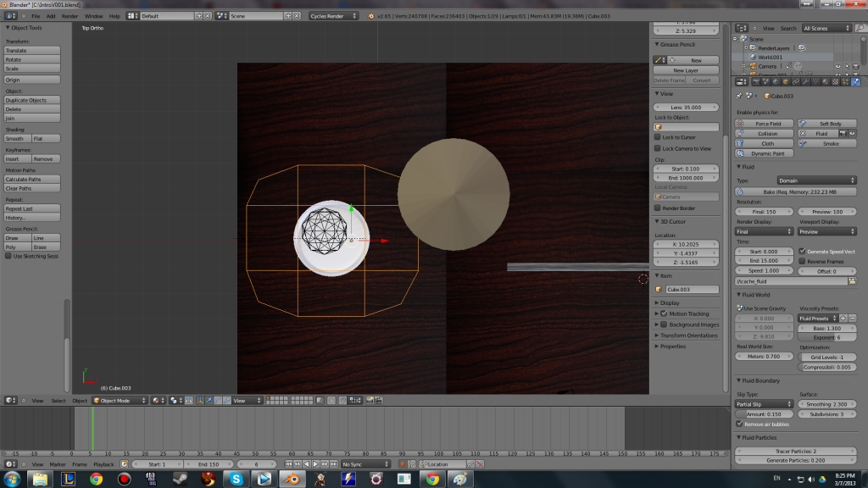This screenshot has height=488, width=868.
Task: Open the Texture checker icon in Properties
Action: pyautogui.click(x=835, y=81)
